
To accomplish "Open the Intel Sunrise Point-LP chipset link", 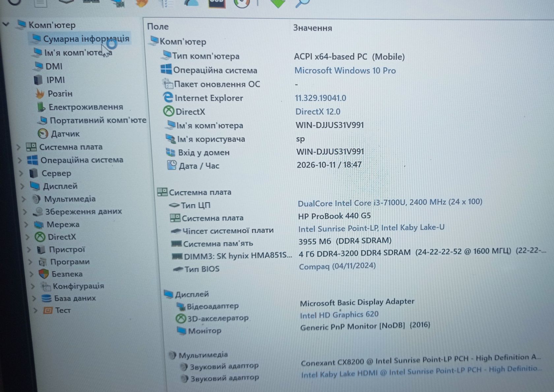I will (x=371, y=228).
